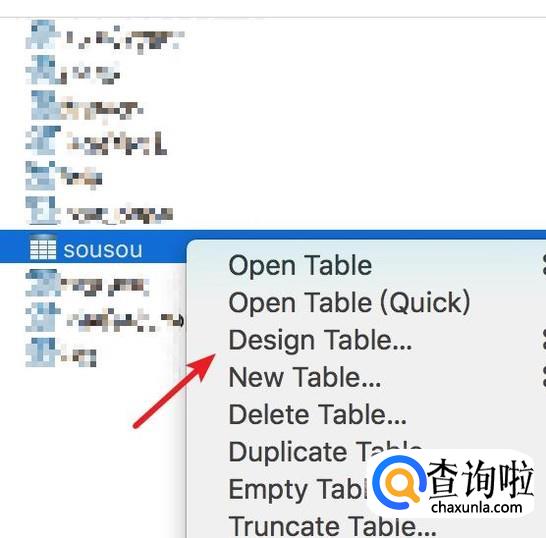Click last blurred table icon in list

click(x=41, y=352)
